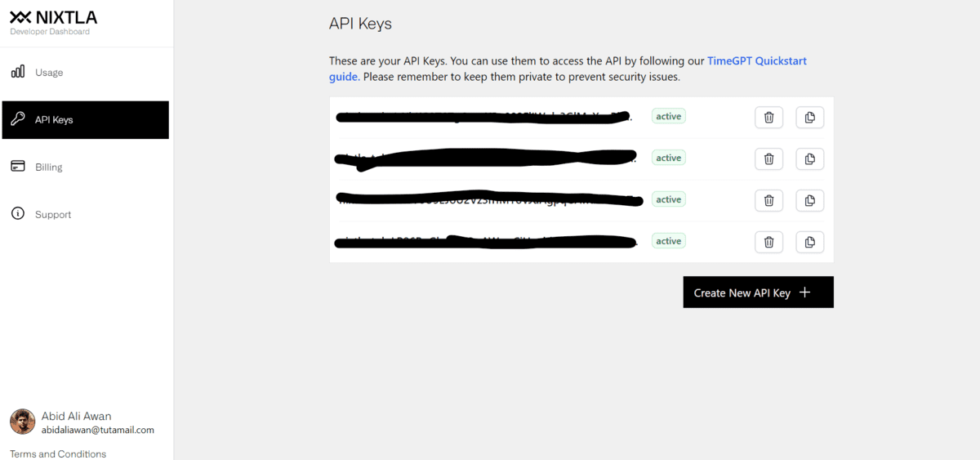Viewport: 980px width, 460px height.
Task: Copy the second API key
Action: point(809,159)
